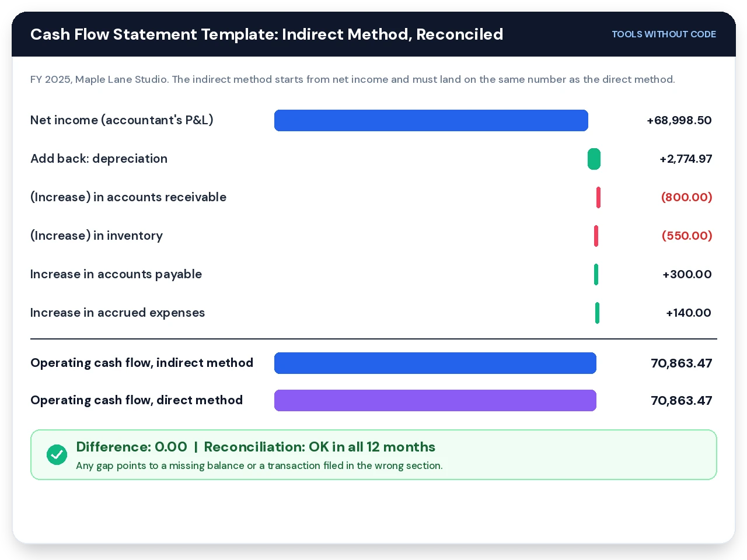Click the title "Cash Flow Statement Template: Indirect Method, Reconciled"
The height and width of the screenshot is (560, 747).
[x=267, y=34]
